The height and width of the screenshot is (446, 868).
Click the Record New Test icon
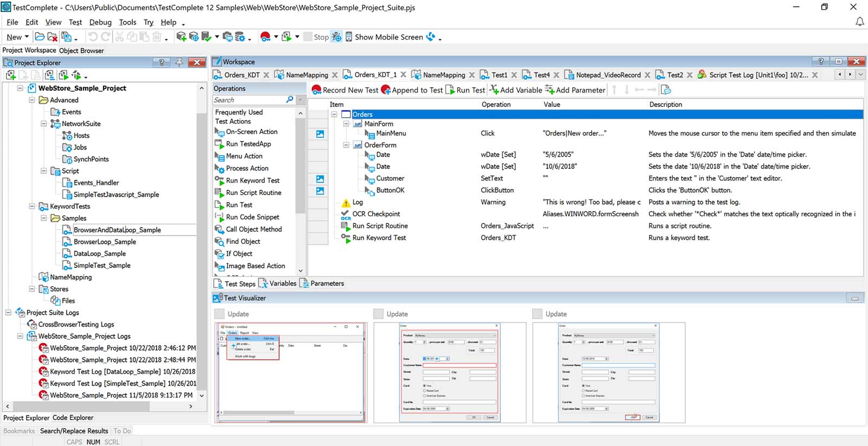317,90
